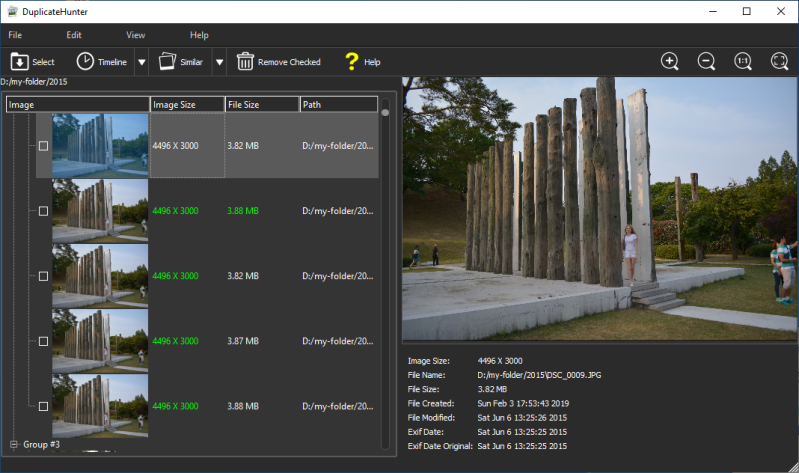
Task: Click the Remove Checked trash icon
Action: pos(245,62)
